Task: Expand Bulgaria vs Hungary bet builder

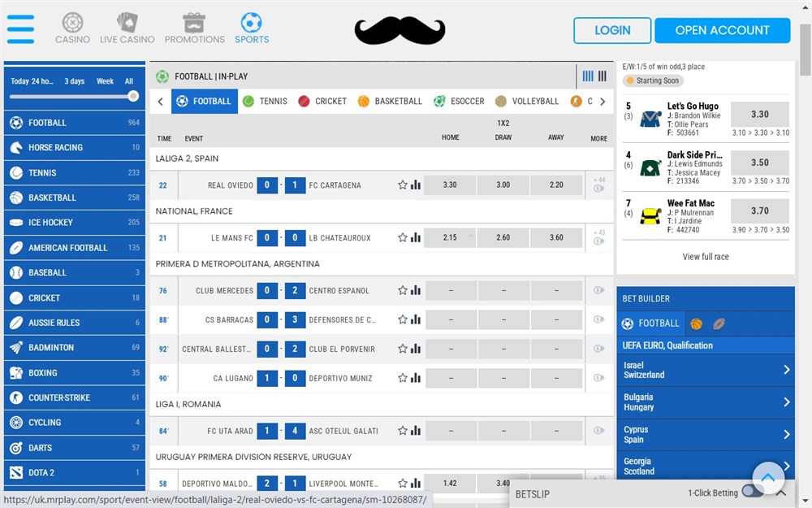Action: tap(706, 402)
